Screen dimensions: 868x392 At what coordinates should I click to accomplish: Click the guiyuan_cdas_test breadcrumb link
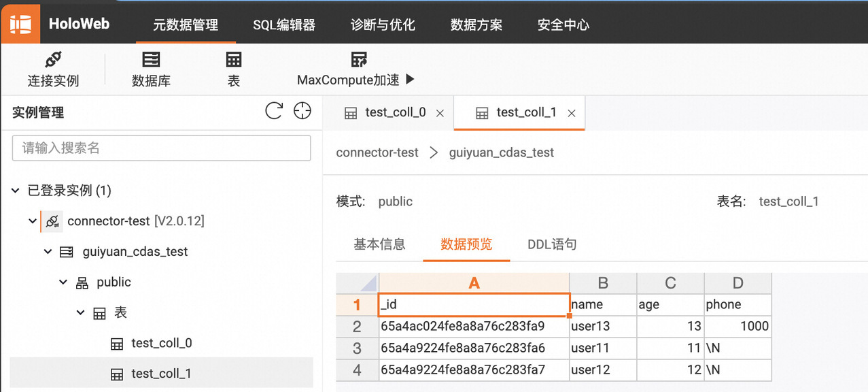coord(502,152)
